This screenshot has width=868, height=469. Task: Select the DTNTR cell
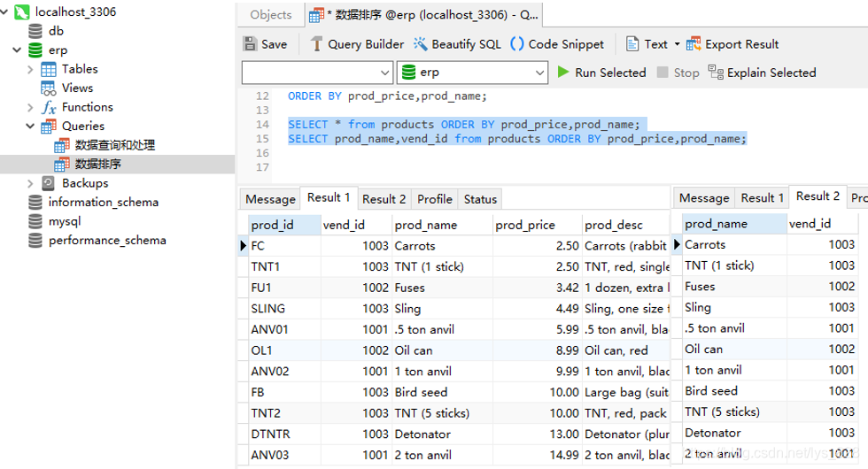pos(284,434)
